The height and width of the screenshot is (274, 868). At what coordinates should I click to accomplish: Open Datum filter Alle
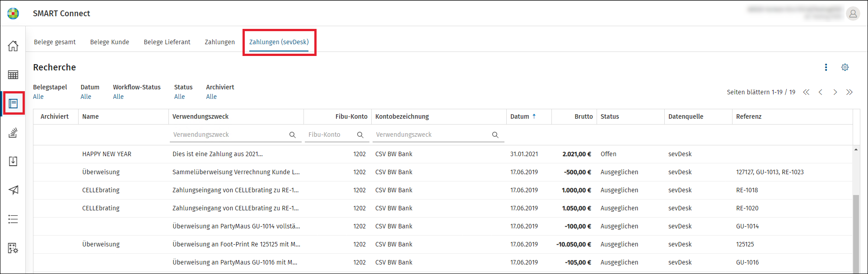tap(86, 97)
